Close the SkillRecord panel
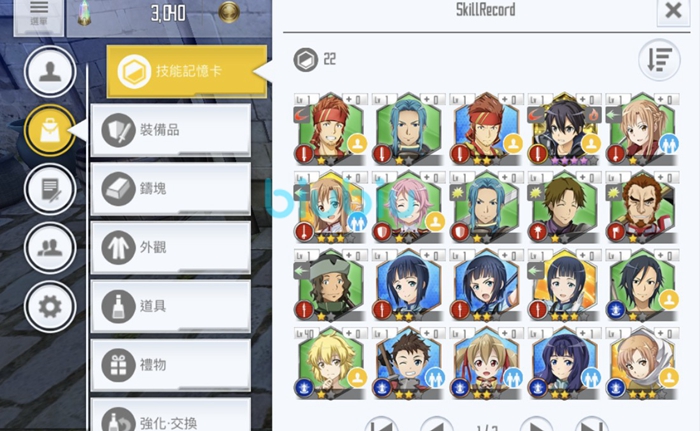The width and height of the screenshot is (700, 431). 673,11
